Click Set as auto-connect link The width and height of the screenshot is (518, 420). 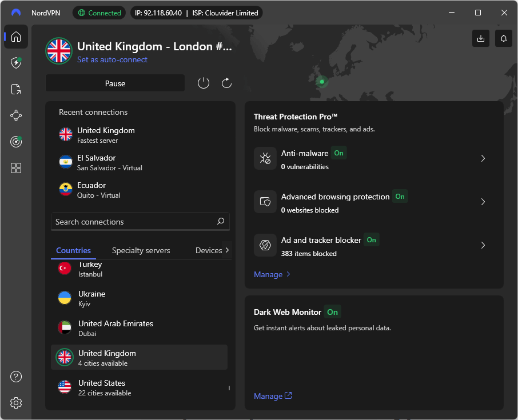tap(112, 60)
